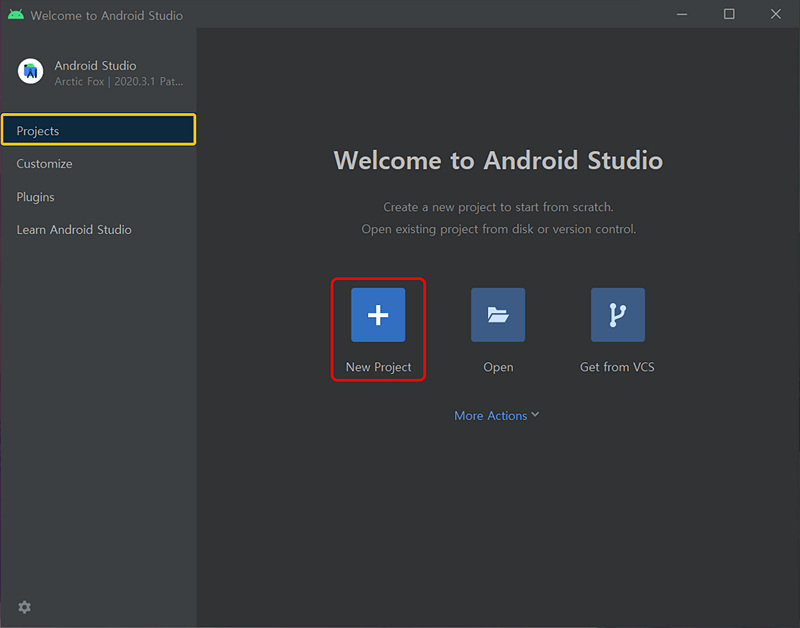This screenshot has height=628, width=800.
Task: Click the Welcome to Android Studio heading
Action: click(x=498, y=161)
